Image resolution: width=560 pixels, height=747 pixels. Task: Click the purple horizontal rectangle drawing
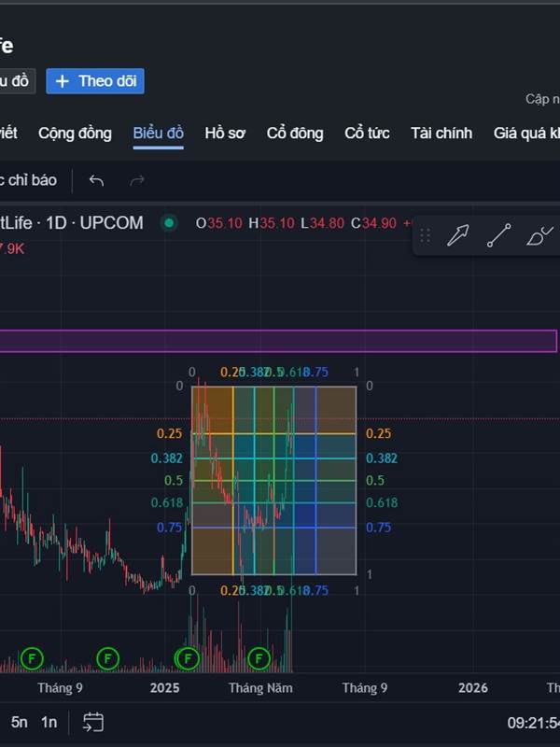[x=278, y=341]
